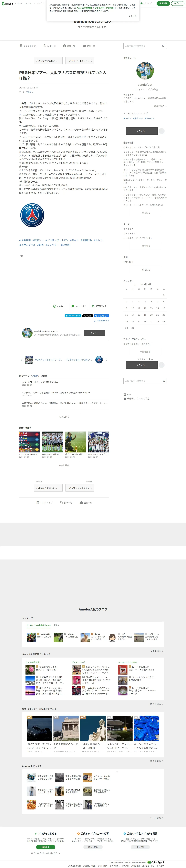Click the Paris Saint-Germain logo image
Viewport: 186px width, 868px height.
[32, 215]
